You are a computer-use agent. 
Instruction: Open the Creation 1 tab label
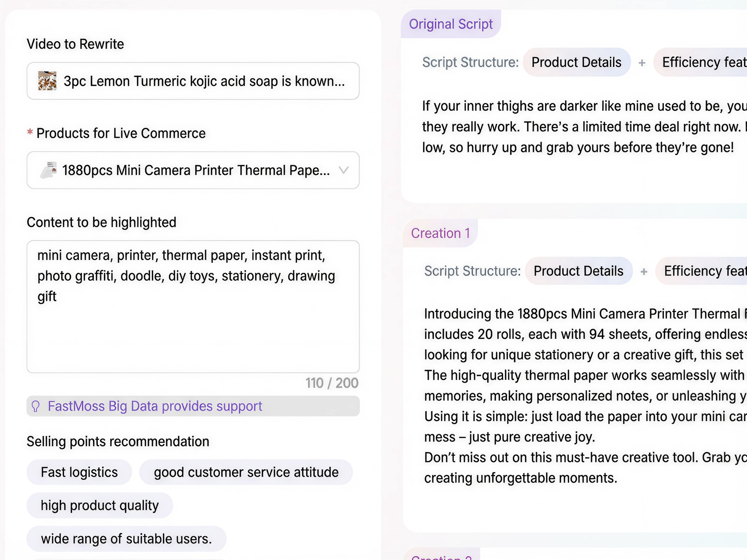click(x=440, y=233)
